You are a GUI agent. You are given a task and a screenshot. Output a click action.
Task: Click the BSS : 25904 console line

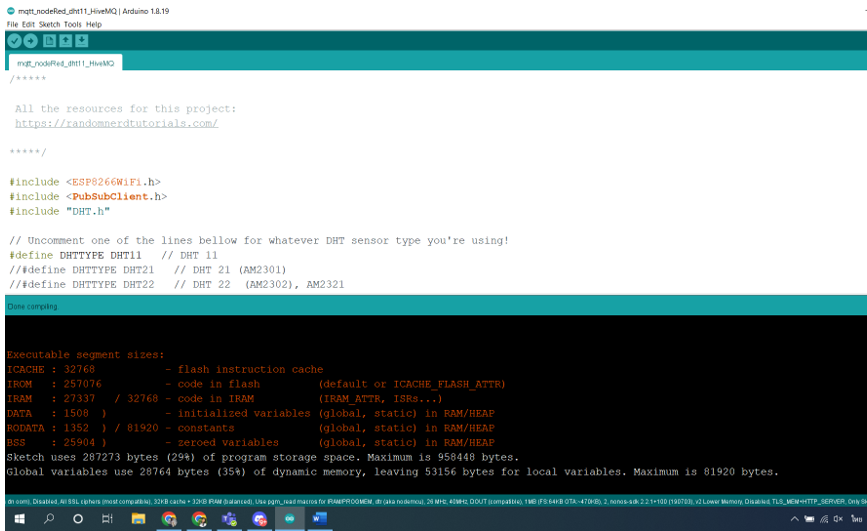[250, 442]
